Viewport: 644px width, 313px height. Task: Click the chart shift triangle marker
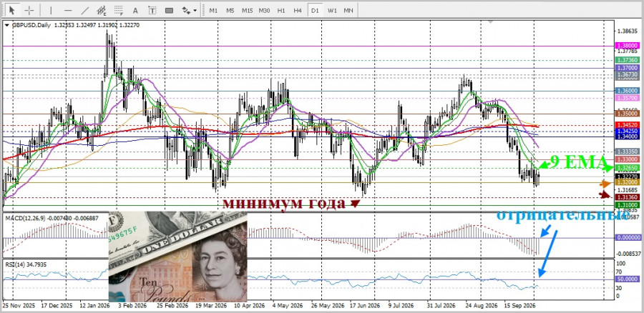(489, 21)
